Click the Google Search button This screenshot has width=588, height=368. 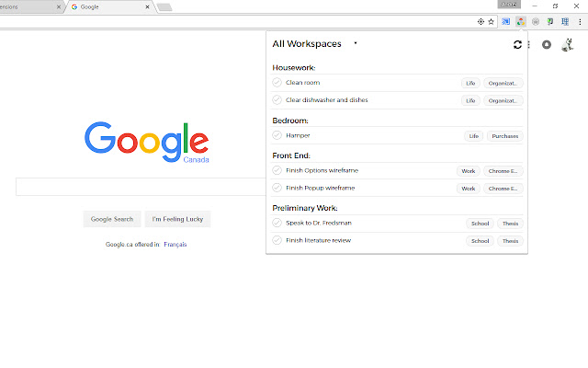coord(112,219)
